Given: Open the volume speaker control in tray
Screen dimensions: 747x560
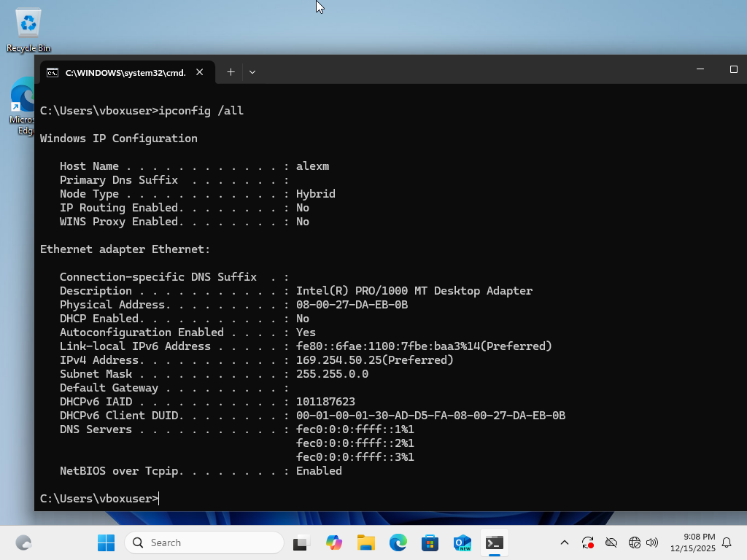Looking at the screenshot, I should coord(652,542).
